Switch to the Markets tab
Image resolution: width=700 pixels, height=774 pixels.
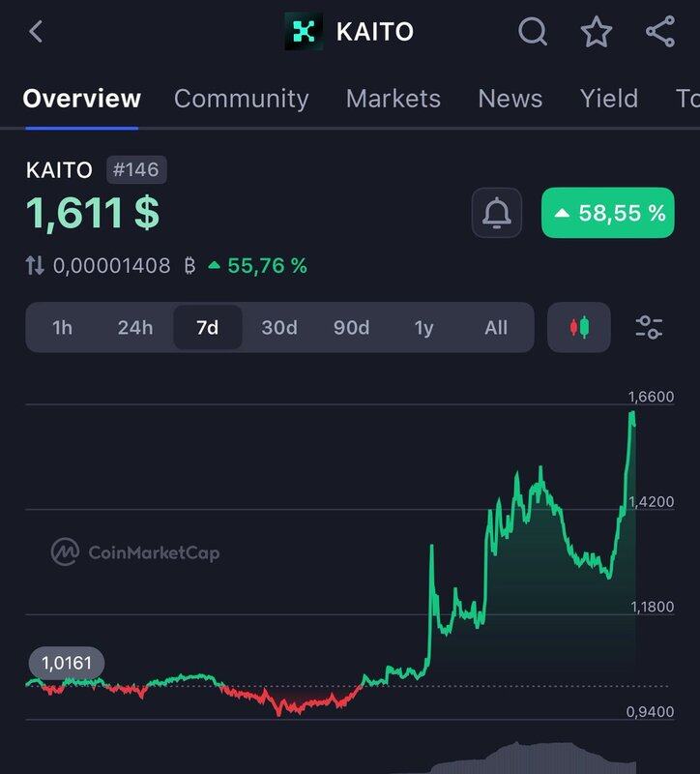pyautogui.click(x=394, y=99)
